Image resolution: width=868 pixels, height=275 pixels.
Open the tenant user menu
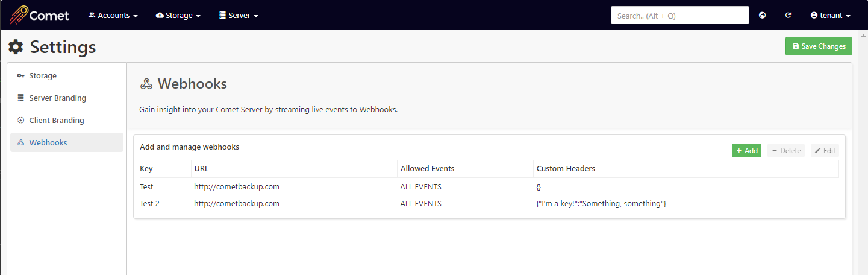tap(830, 15)
